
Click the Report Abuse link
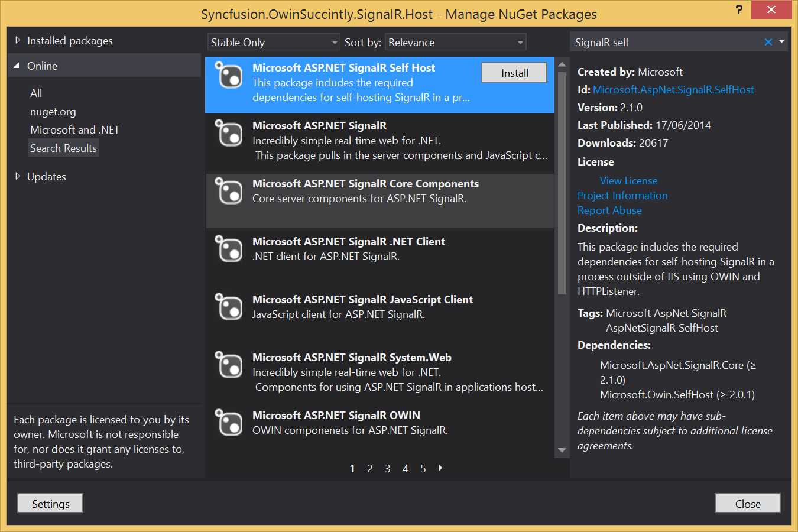(x=609, y=210)
